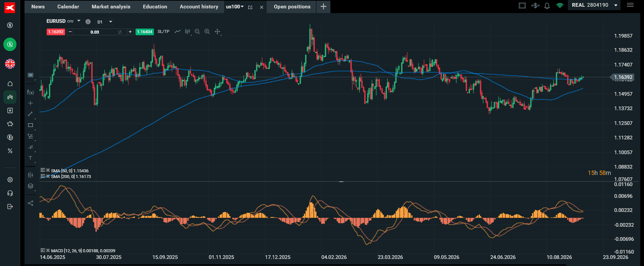Expand the EURUSD symbol dropdown arrow
644x266 pixels.
79,21
